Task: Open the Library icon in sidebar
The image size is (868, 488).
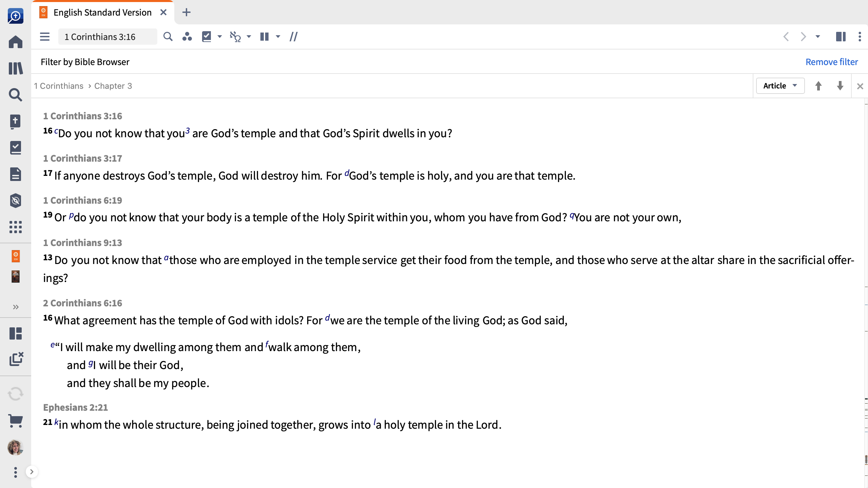Action: click(x=16, y=68)
